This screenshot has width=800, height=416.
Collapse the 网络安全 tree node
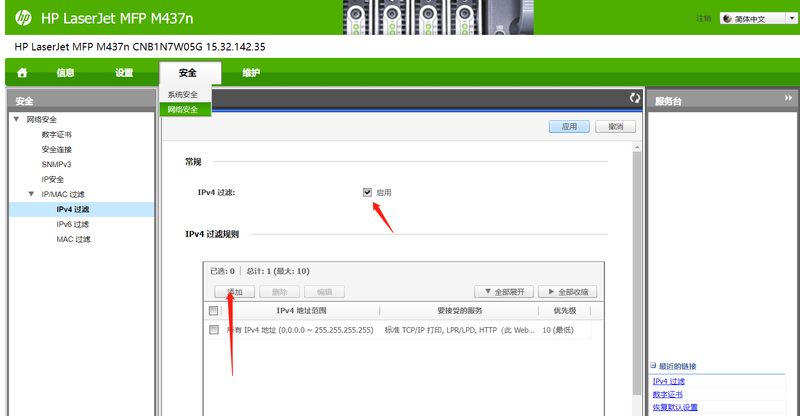click(x=16, y=119)
